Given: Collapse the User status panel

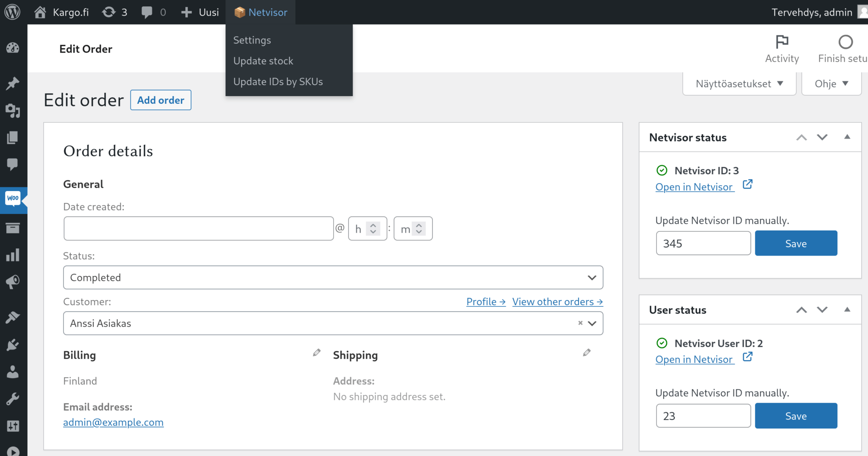Looking at the screenshot, I should click(847, 309).
